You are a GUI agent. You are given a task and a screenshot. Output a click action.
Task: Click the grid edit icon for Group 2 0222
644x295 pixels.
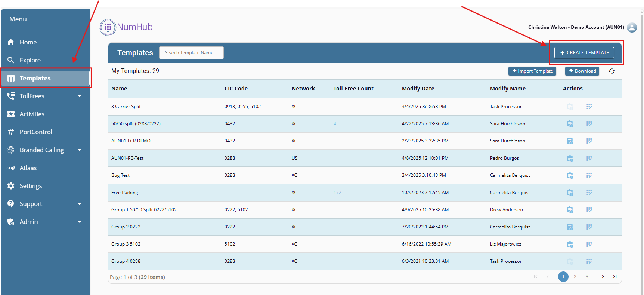click(589, 227)
